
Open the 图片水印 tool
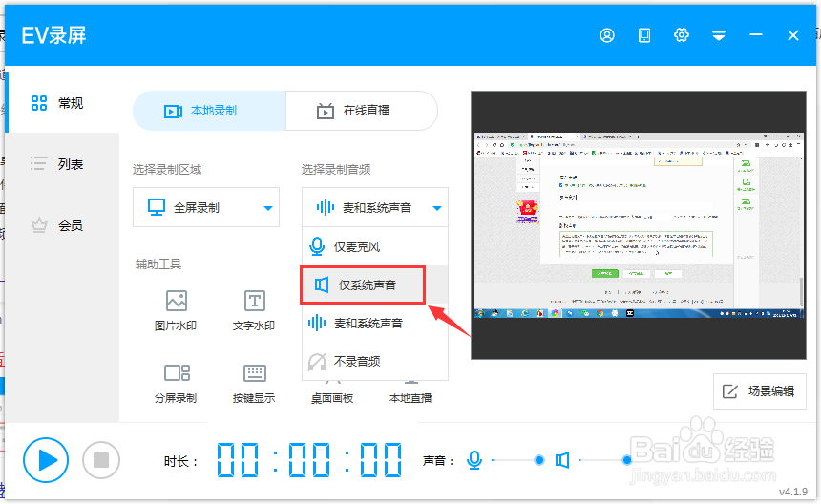[176, 310]
